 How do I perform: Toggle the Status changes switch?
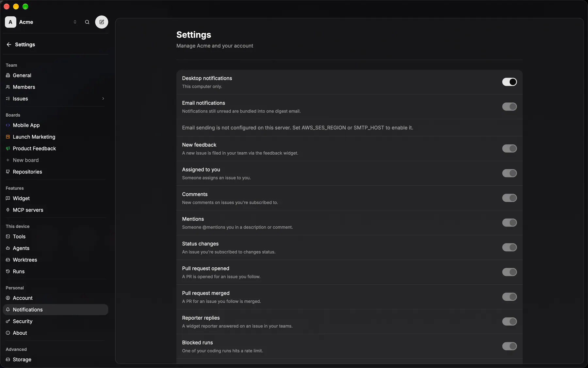pyautogui.click(x=509, y=247)
